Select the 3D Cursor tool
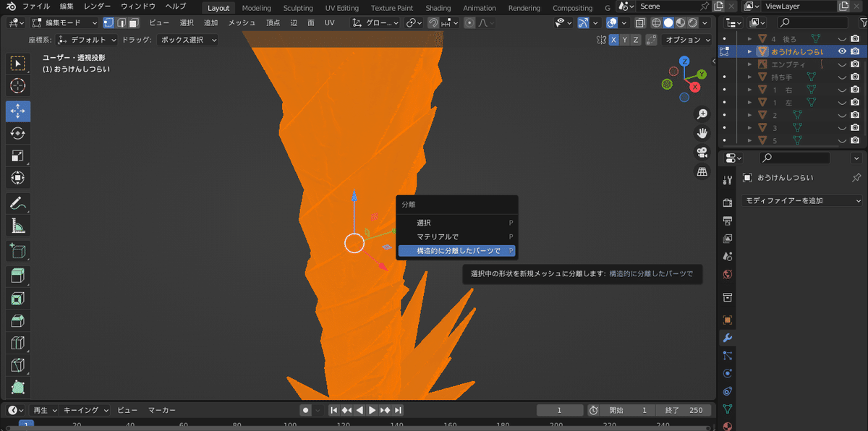 click(18, 86)
